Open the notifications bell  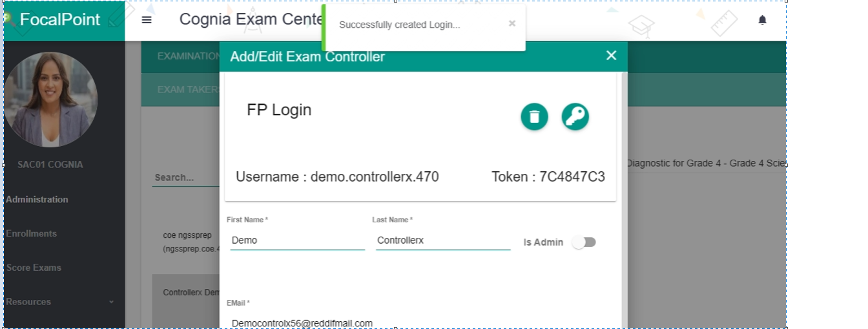pos(762,20)
